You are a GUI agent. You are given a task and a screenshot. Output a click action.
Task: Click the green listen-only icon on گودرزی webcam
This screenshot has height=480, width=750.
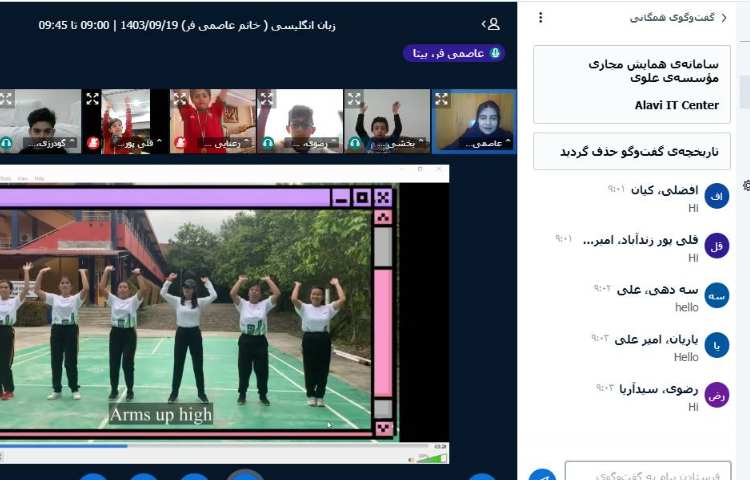6,142
